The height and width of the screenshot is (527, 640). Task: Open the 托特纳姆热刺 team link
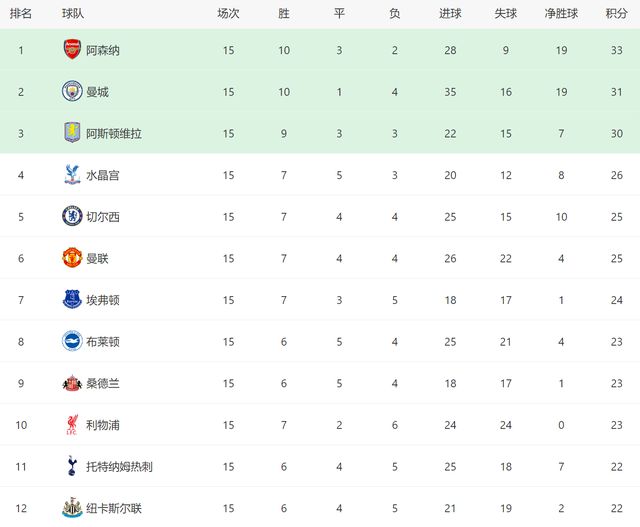(119, 467)
